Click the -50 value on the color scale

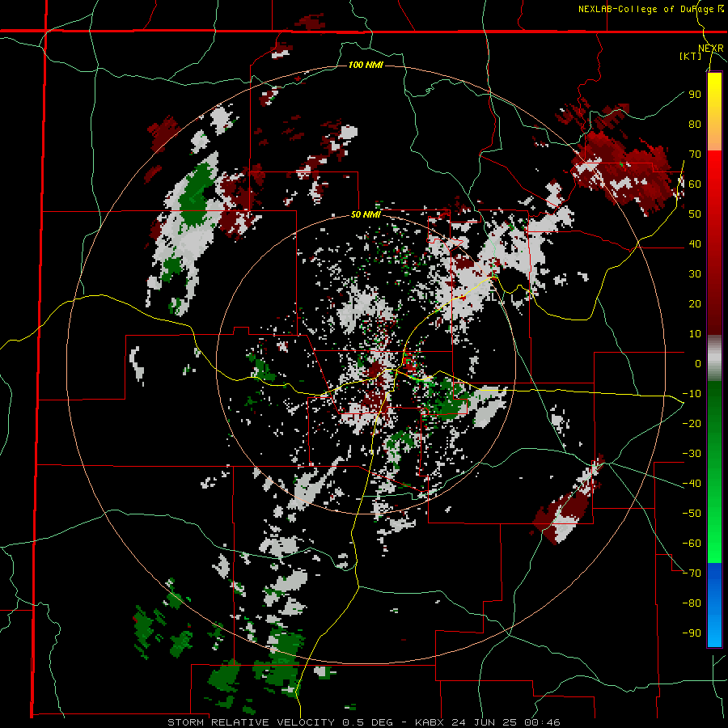pos(692,514)
